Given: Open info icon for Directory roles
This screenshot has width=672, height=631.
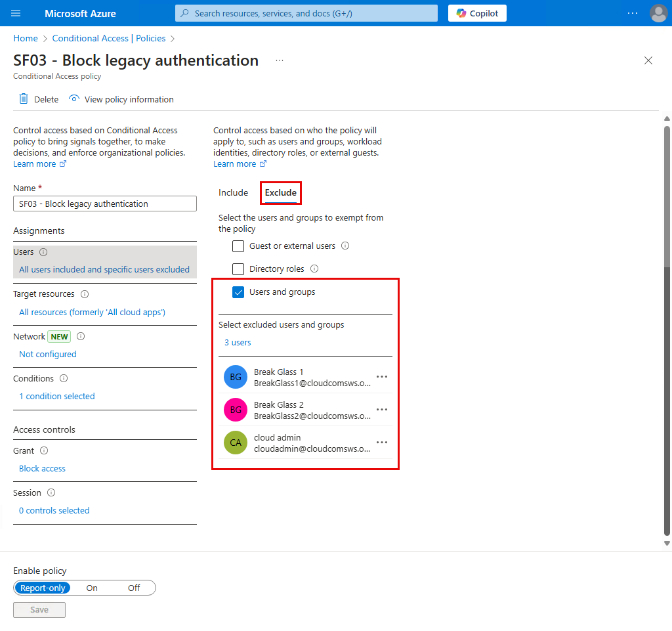Looking at the screenshot, I should [x=314, y=269].
